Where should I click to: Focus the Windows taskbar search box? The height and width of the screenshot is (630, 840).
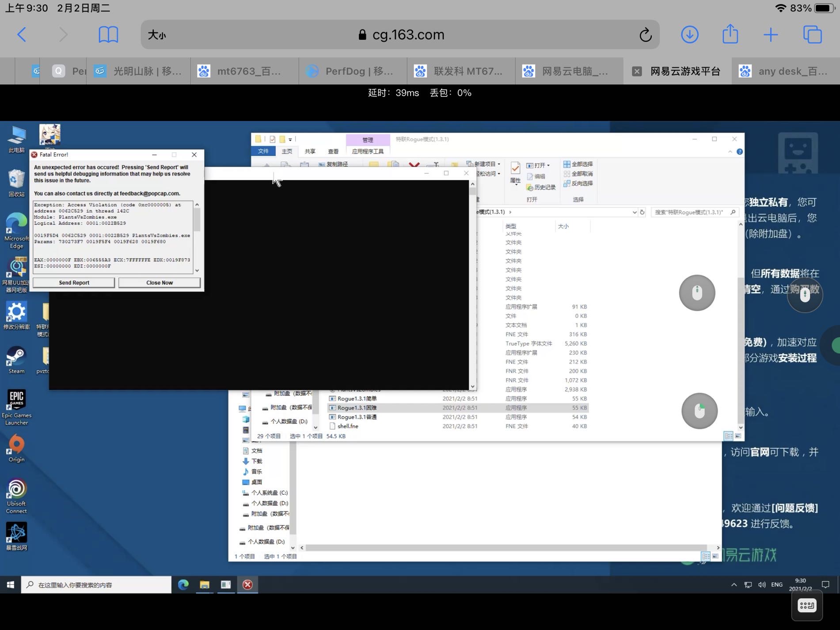[96, 584]
